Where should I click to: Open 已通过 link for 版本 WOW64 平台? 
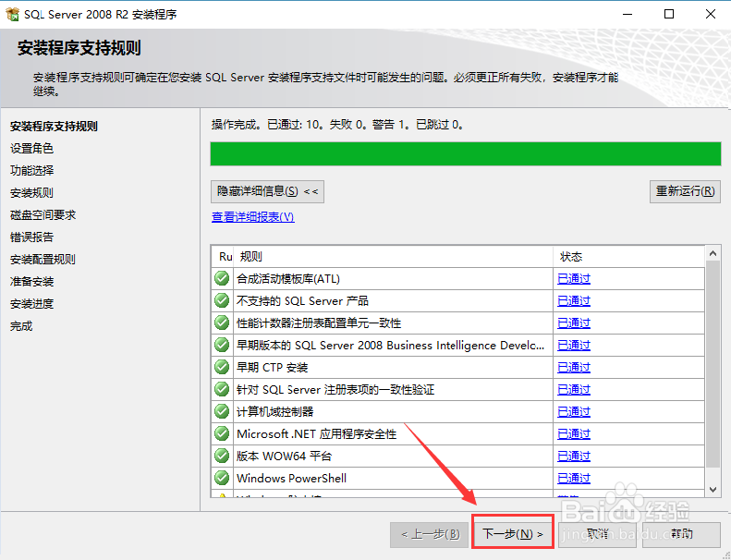click(574, 456)
